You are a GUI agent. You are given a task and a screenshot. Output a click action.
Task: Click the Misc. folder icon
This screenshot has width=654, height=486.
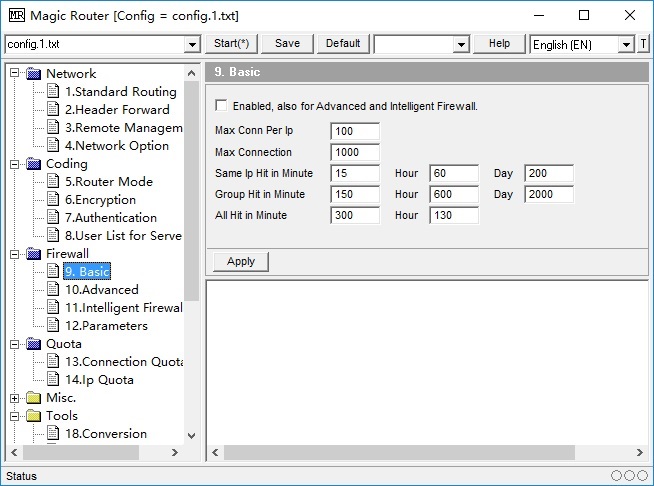click(x=33, y=398)
